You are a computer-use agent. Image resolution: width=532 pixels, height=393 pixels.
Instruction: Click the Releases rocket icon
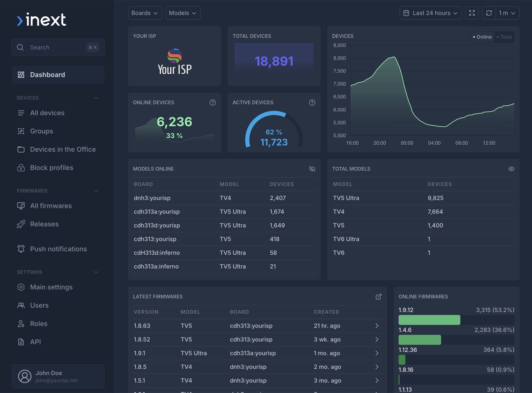(21, 224)
